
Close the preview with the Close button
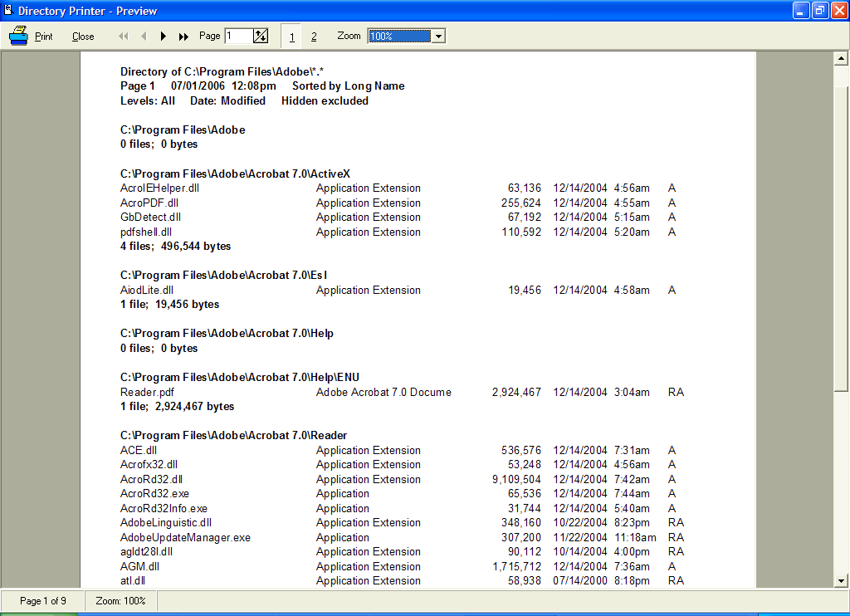(x=83, y=37)
